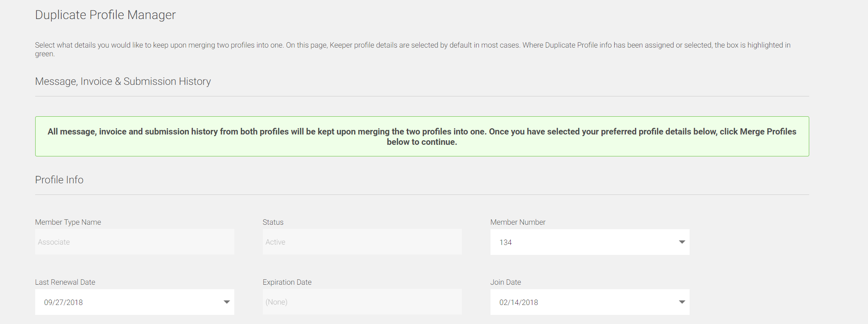Click the triangle arrow beside 02/14/2018
The image size is (868, 324).
tap(682, 302)
